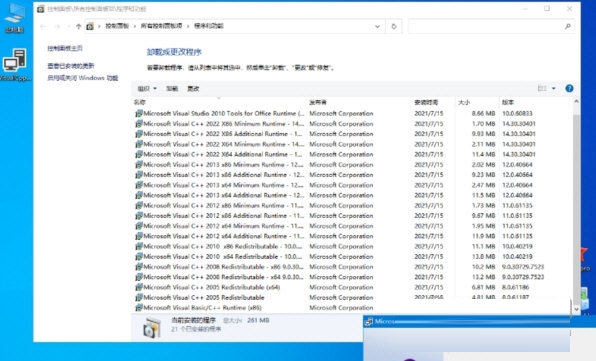This screenshot has width=596, height=361.
Task: Select Visual C++ 2008 Redistributable x64 row
Action: click(x=352, y=277)
